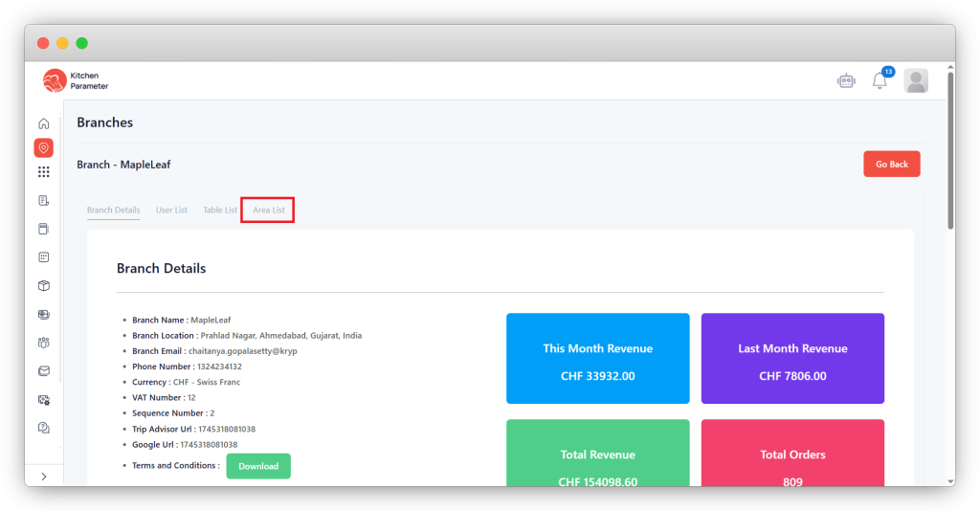Click the Kitchen Parameter logo
The width and height of the screenshot is (980, 511).
click(x=76, y=81)
